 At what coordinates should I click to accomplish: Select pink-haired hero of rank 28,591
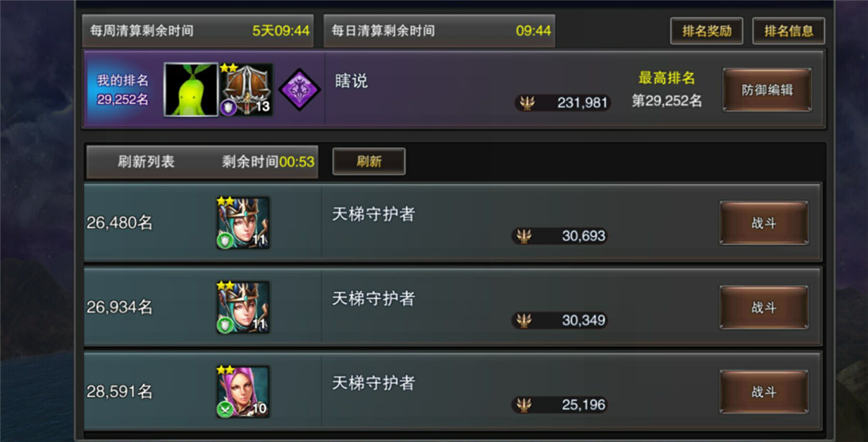click(x=242, y=391)
